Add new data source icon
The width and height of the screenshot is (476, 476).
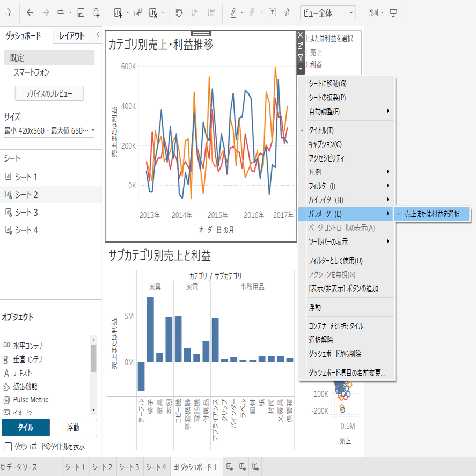click(96, 12)
